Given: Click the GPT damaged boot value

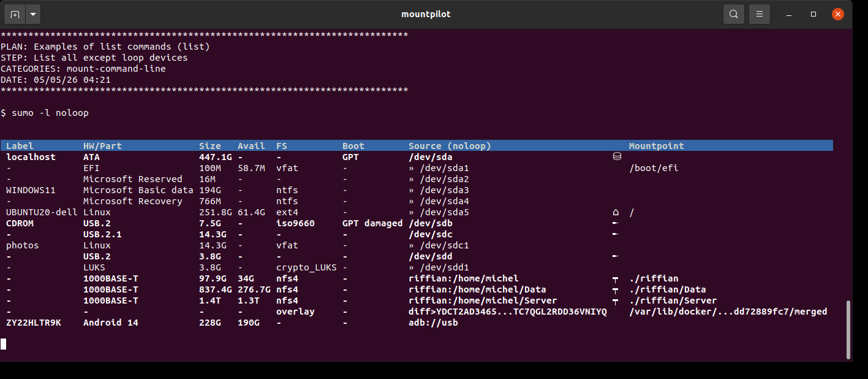Looking at the screenshot, I should pyautogui.click(x=372, y=223).
